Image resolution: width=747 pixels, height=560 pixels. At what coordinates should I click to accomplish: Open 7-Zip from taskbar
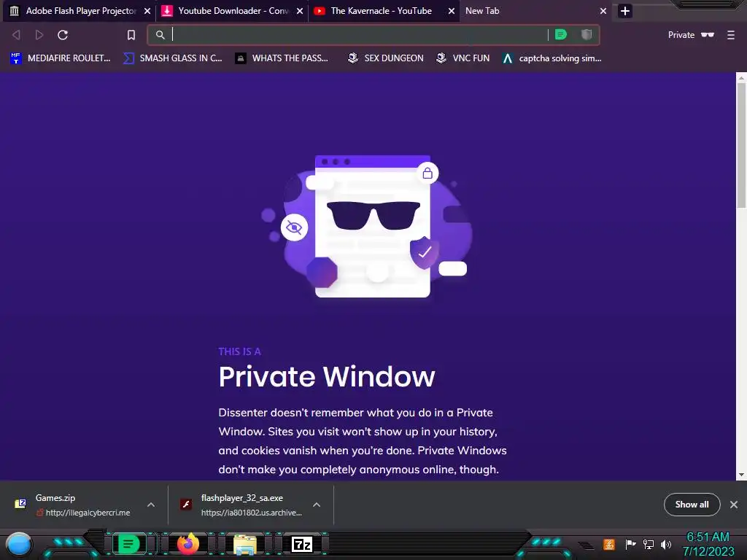coord(301,544)
